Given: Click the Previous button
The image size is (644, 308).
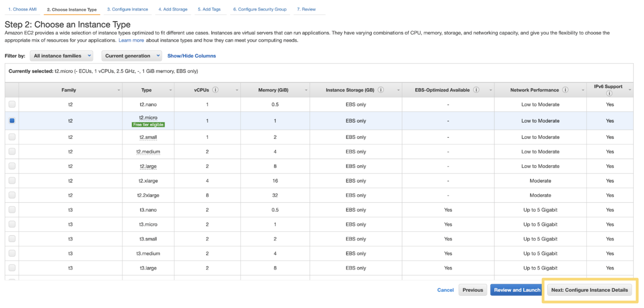Looking at the screenshot, I should (473, 290).
